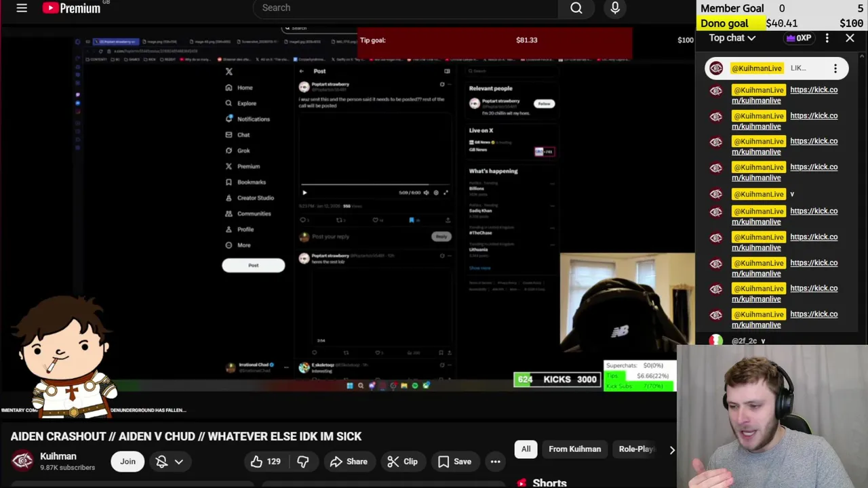Screen dimensions: 868x488
Task: Show next filter chips with arrow
Action: pyautogui.click(x=672, y=449)
